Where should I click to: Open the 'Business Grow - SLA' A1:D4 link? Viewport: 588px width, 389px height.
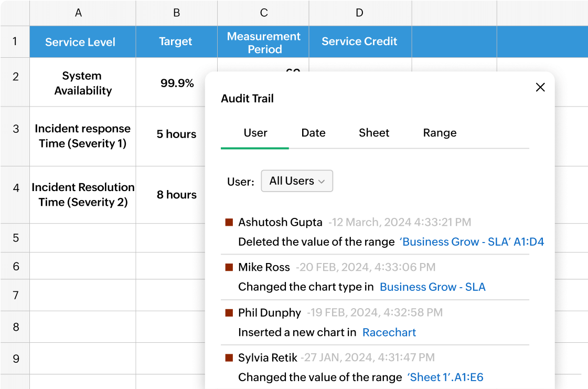472,242
